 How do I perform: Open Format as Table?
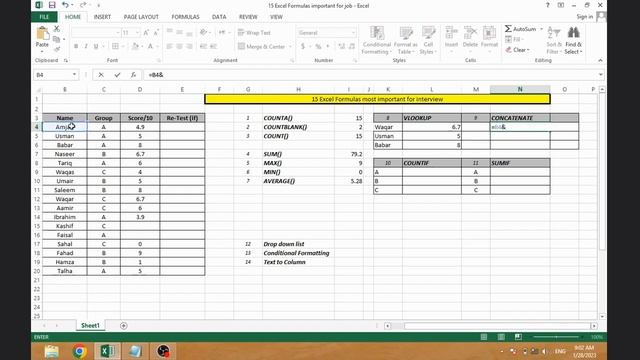(x=406, y=40)
